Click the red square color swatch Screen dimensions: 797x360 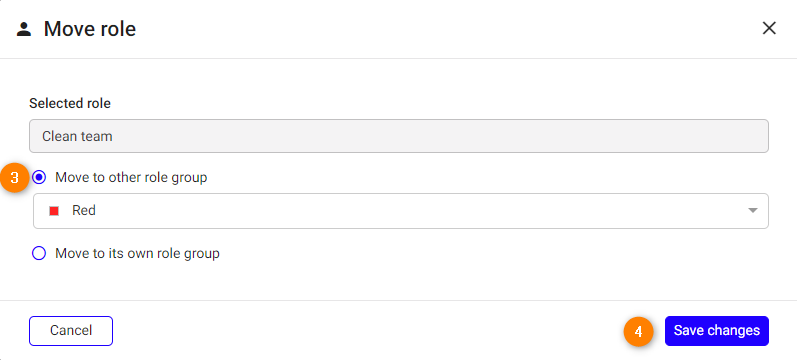point(54,211)
